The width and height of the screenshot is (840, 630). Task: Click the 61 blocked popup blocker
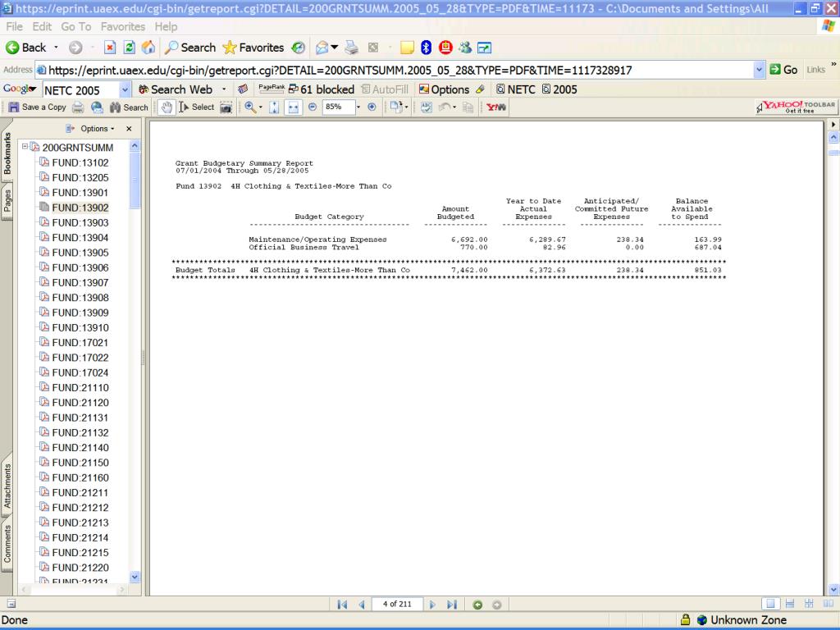click(x=322, y=89)
